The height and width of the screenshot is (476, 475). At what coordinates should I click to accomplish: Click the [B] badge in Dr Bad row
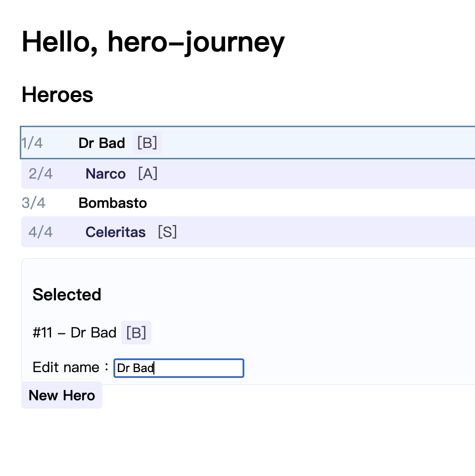(x=147, y=143)
